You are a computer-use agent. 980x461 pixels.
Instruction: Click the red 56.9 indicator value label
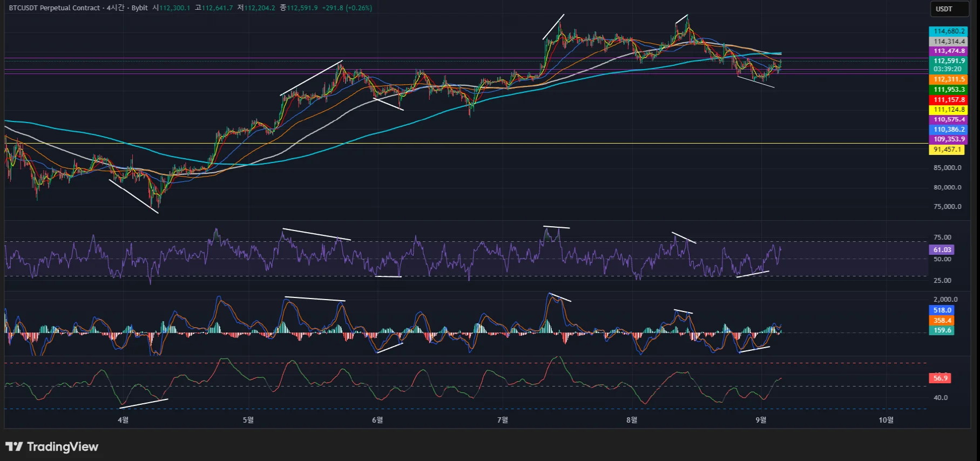(x=940, y=378)
